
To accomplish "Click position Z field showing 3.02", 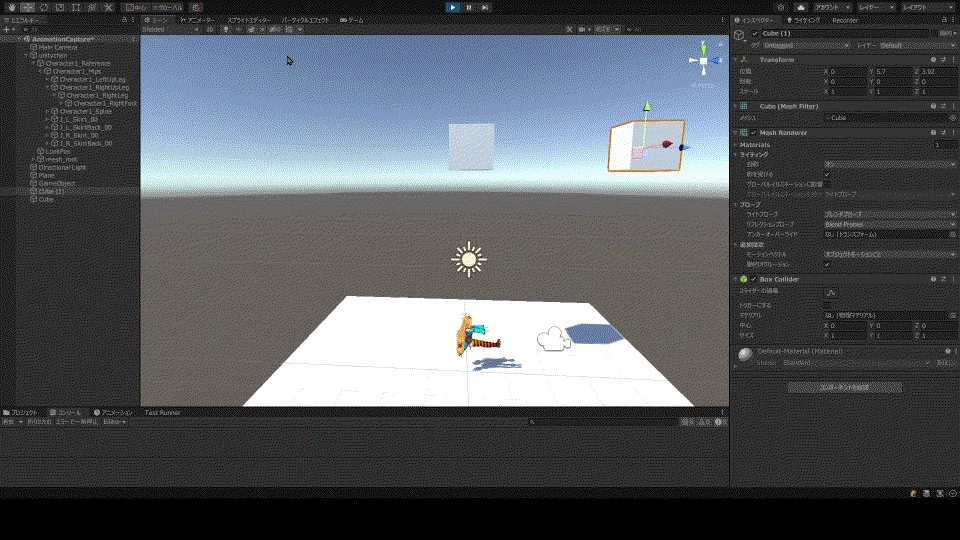I will pos(938,71).
